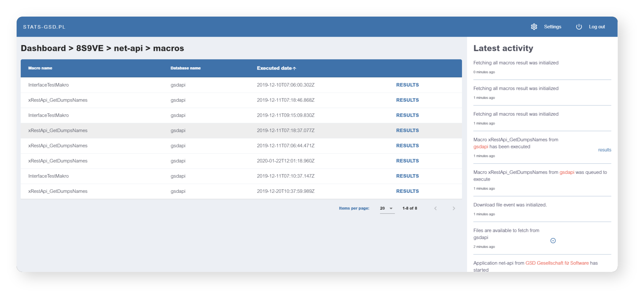This screenshot has width=644, height=298.
Task: Open RESULTS for the 2019-12-11T09:15:09 run
Action: point(407,115)
